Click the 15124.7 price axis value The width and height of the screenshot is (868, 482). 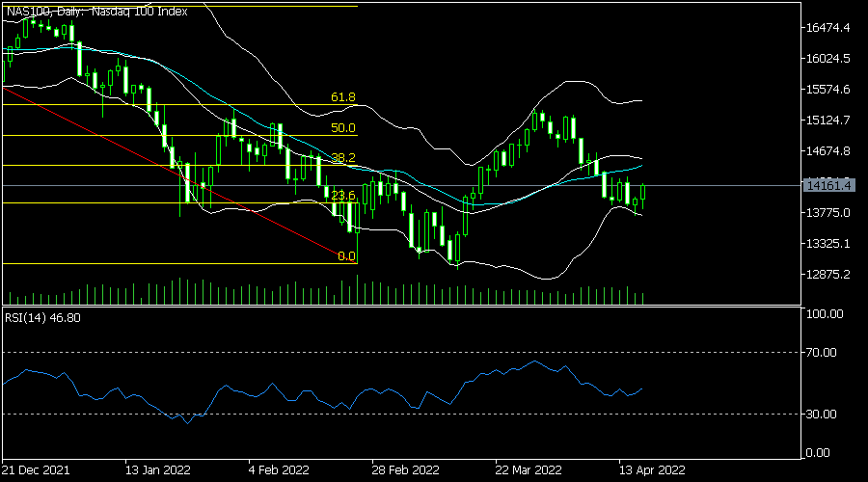point(827,120)
